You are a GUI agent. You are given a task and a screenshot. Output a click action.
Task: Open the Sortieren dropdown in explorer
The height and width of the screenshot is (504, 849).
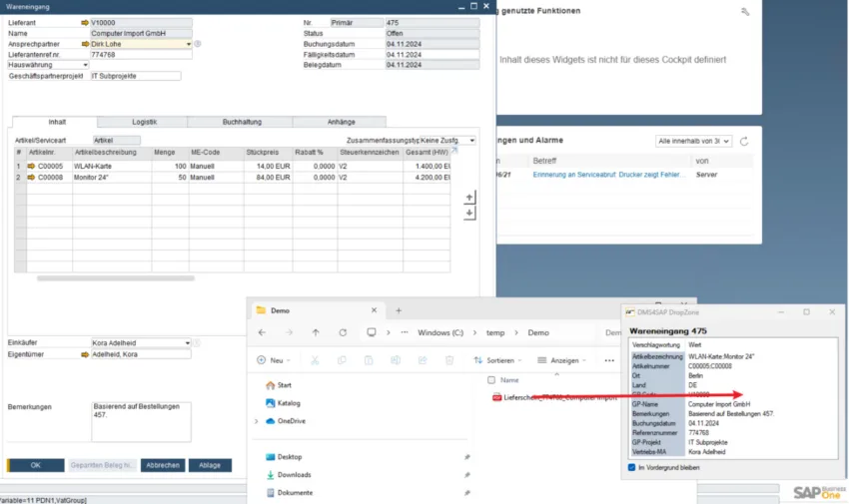click(x=497, y=360)
